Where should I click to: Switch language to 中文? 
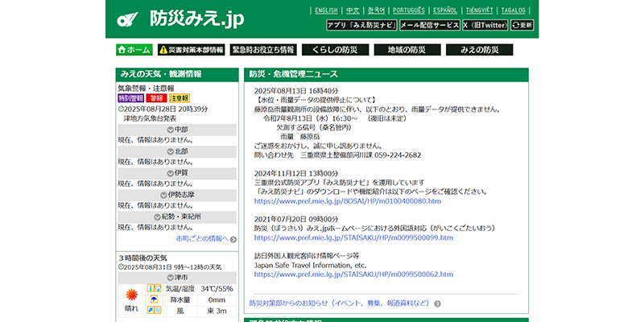[x=353, y=10]
